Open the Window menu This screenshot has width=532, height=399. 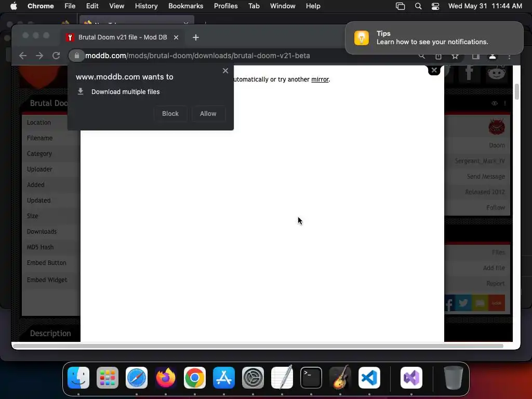[x=283, y=6]
